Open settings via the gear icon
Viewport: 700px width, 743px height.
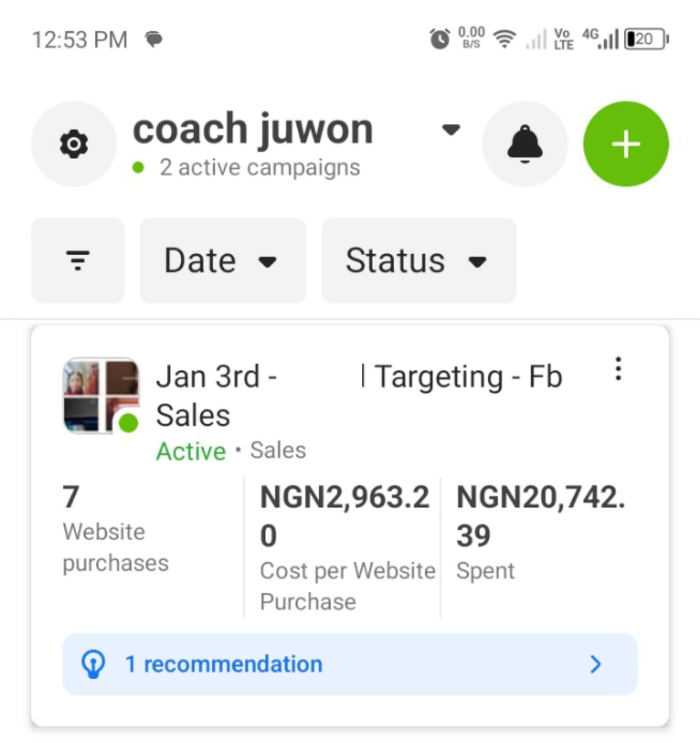tap(73, 144)
